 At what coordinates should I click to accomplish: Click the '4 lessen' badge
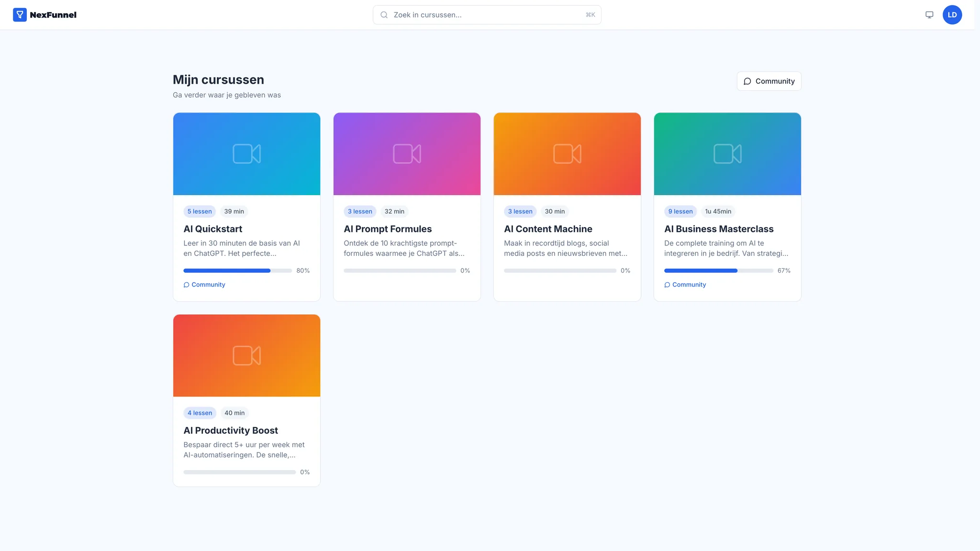[200, 413]
